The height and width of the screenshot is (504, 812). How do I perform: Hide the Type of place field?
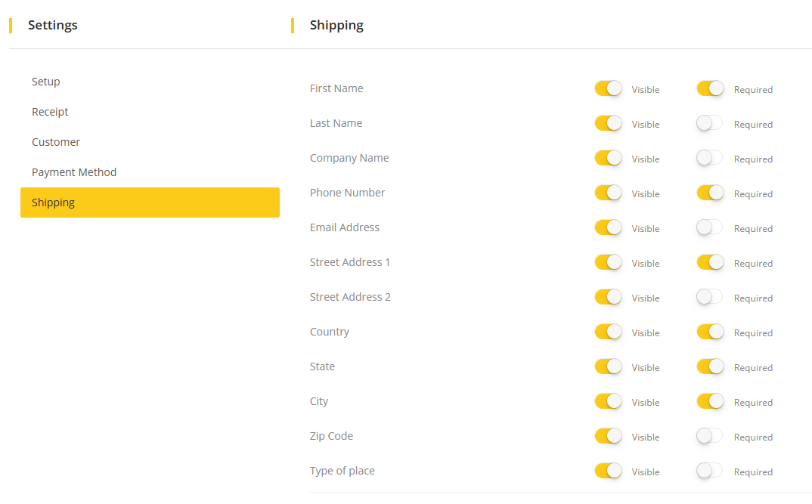608,471
